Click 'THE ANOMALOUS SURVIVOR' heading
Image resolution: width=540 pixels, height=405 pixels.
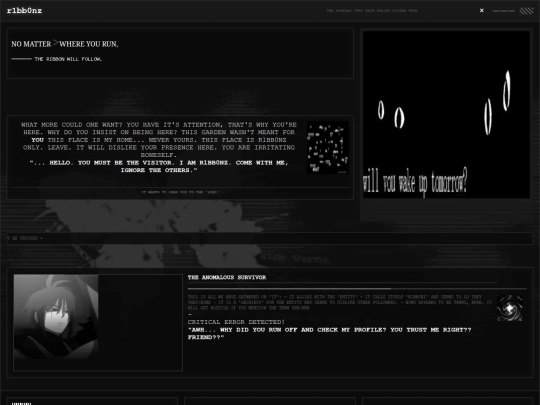click(227, 278)
